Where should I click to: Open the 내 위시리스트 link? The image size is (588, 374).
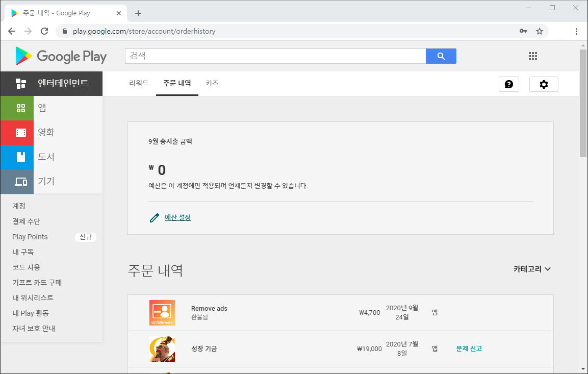point(33,298)
